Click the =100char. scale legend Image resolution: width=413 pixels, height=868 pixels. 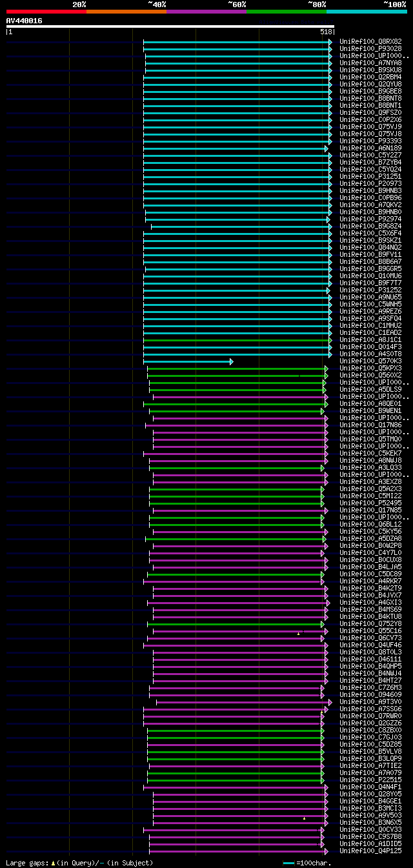click(308, 863)
